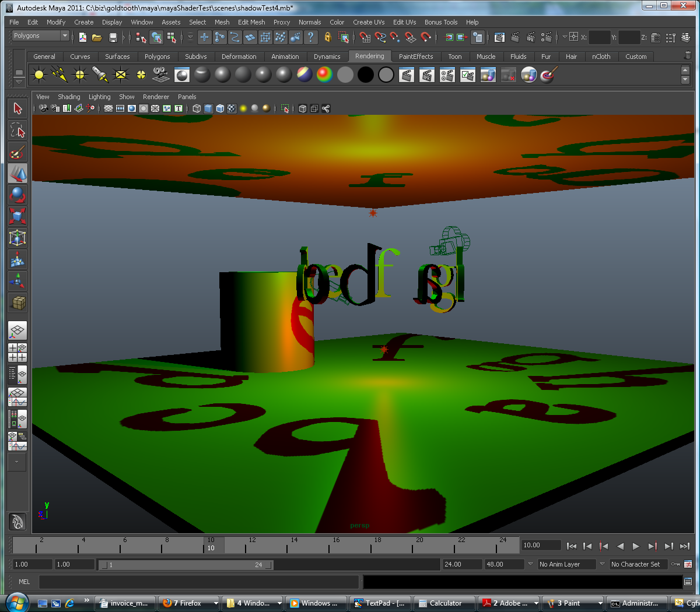700x612 pixels.
Task: Open the No Anim Layer dropdown
Action: pyautogui.click(x=566, y=564)
